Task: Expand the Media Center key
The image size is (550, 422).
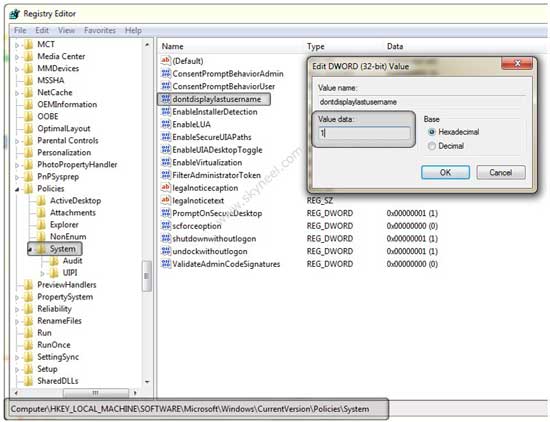Action: [x=17, y=57]
